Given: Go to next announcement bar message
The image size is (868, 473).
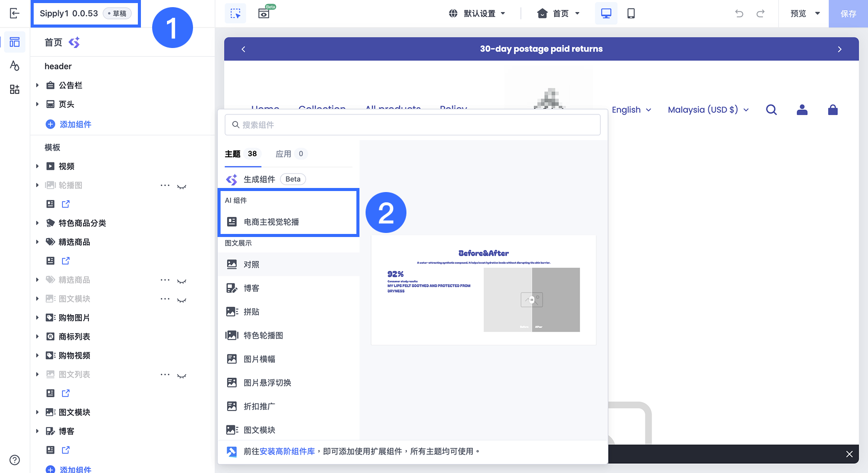Looking at the screenshot, I should (x=839, y=49).
